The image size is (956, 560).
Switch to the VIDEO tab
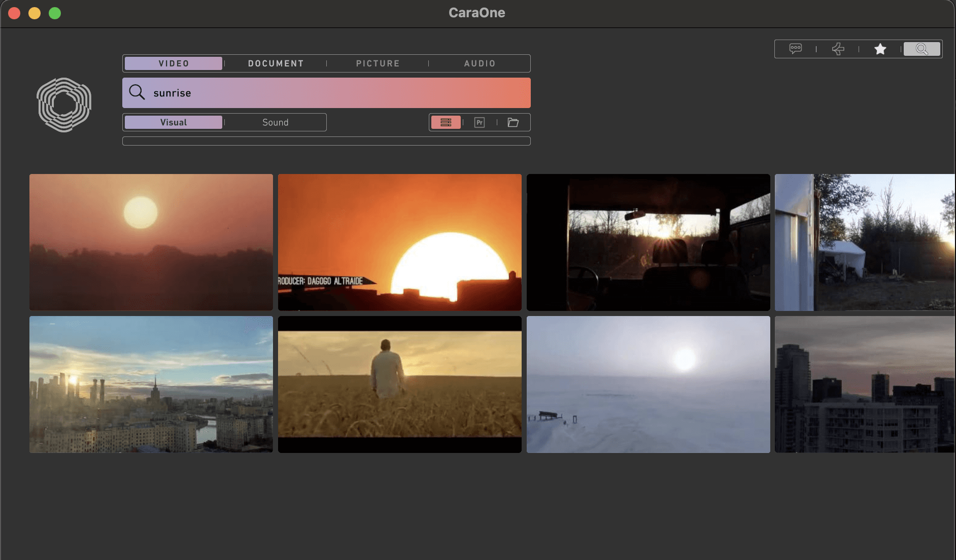click(x=174, y=63)
